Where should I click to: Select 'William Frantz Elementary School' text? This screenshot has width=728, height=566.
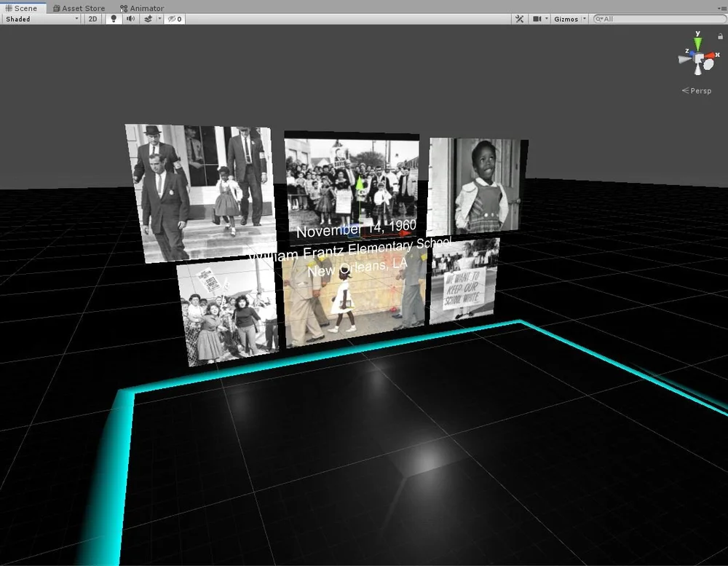pos(350,250)
